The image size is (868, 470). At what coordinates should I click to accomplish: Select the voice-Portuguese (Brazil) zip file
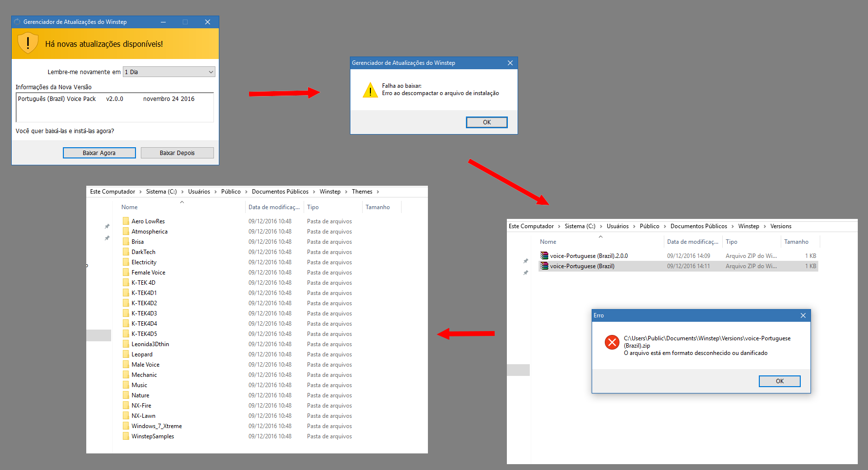coord(582,266)
